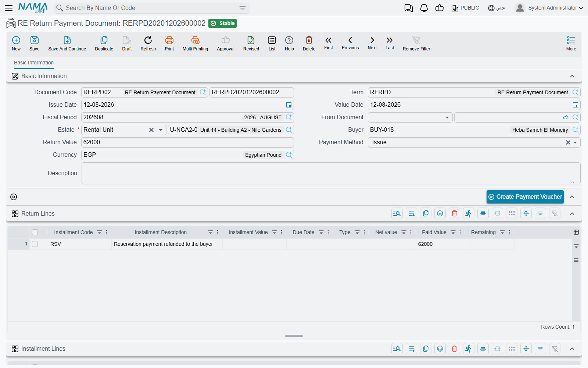Image resolution: width=588 pixels, height=368 pixels.
Task: Open the hamburger main menu
Action: click(9, 8)
